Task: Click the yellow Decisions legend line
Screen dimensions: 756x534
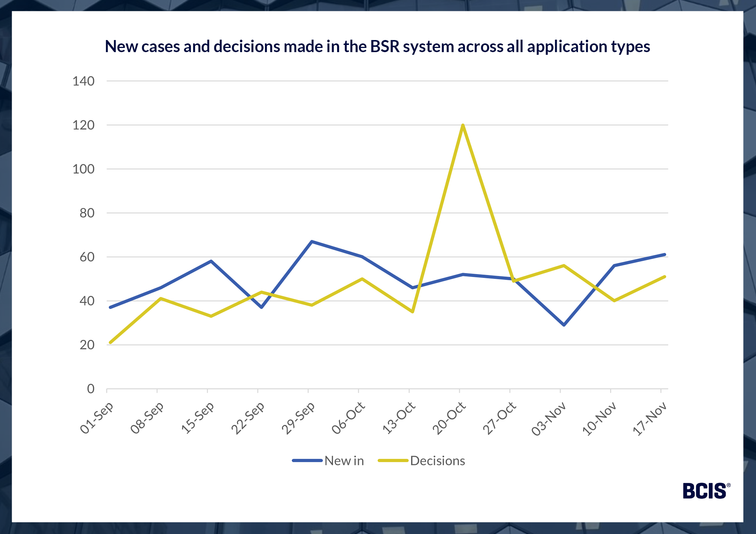Action: pos(393,461)
